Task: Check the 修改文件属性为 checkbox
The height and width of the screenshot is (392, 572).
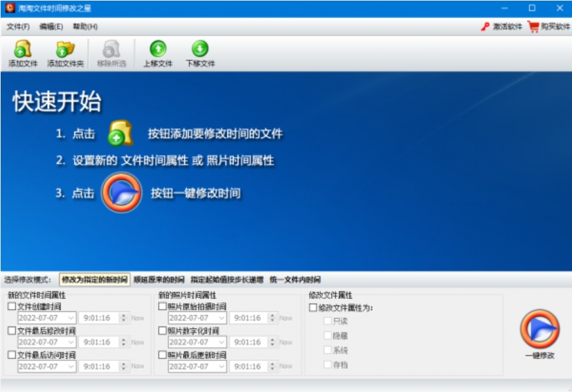Action: pos(313,307)
